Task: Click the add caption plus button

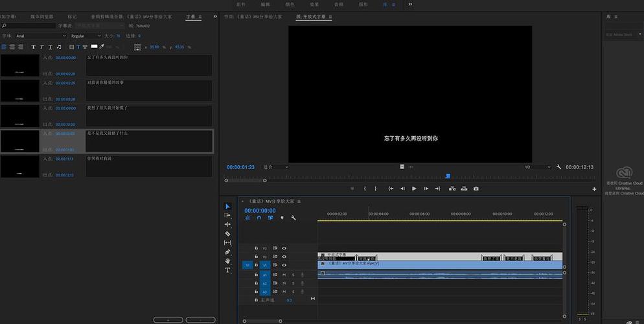Action: [x=168, y=320]
